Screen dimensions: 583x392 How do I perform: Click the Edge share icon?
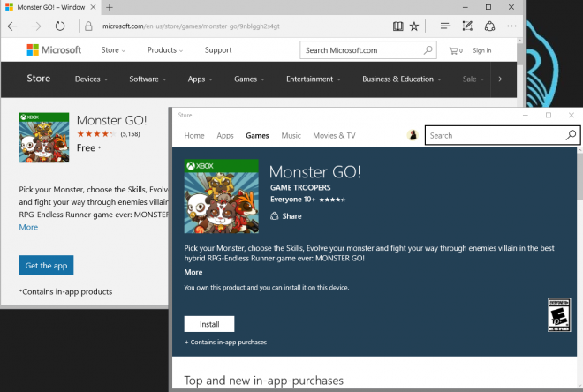tap(489, 26)
